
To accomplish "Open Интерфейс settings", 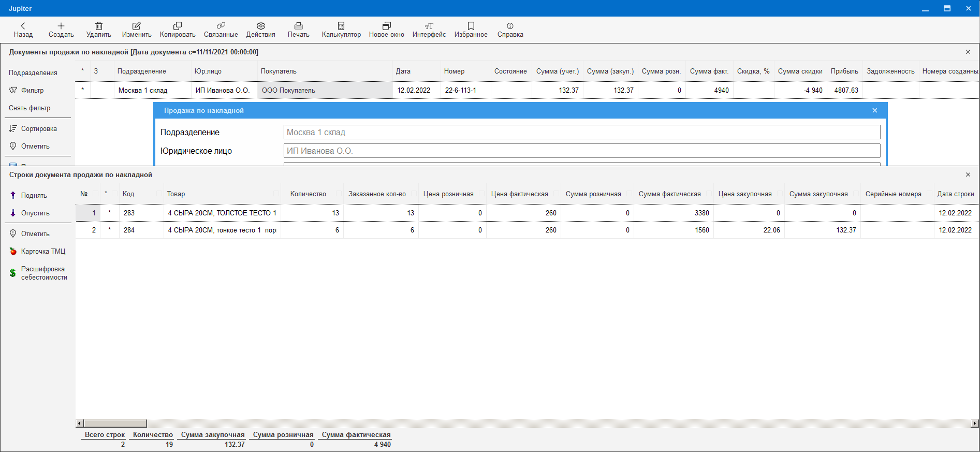I will pyautogui.click(x=429, y=30).
